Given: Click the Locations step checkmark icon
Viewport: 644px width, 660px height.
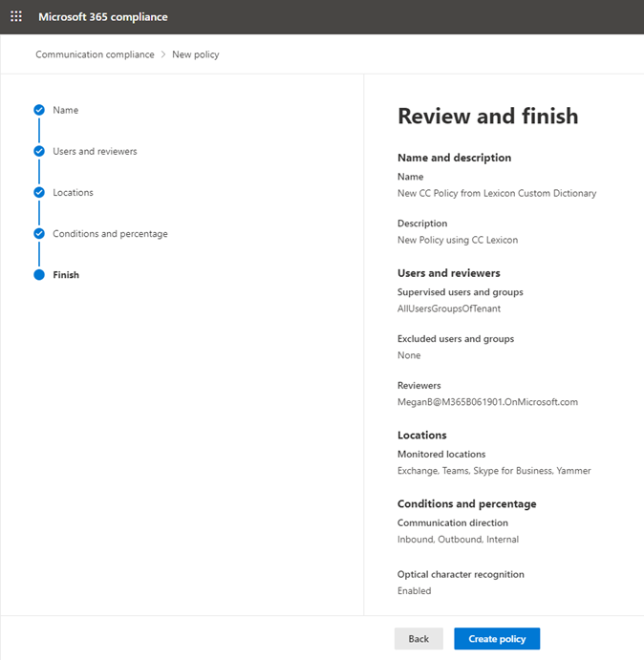Looking at the screenshot, I should click(39, 192).
